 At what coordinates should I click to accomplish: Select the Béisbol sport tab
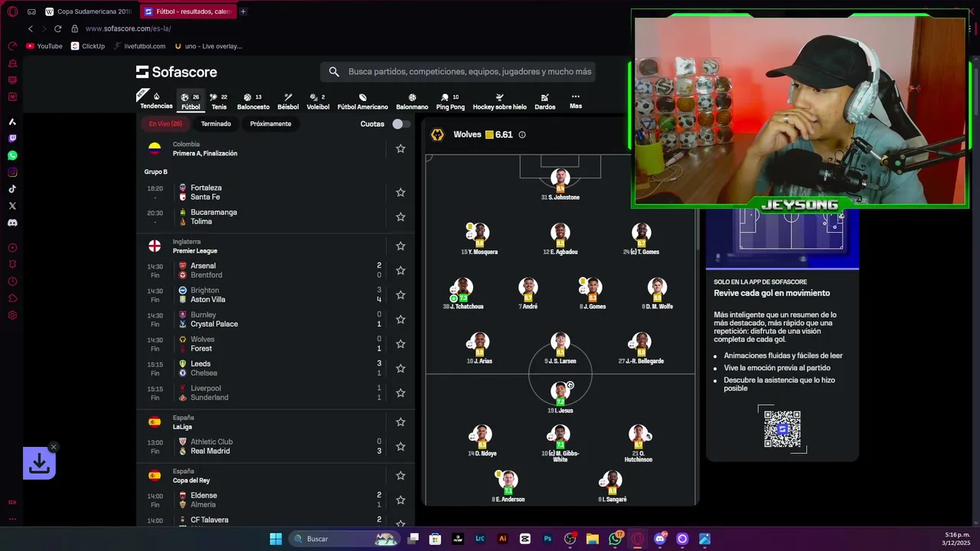coord(288,101)
